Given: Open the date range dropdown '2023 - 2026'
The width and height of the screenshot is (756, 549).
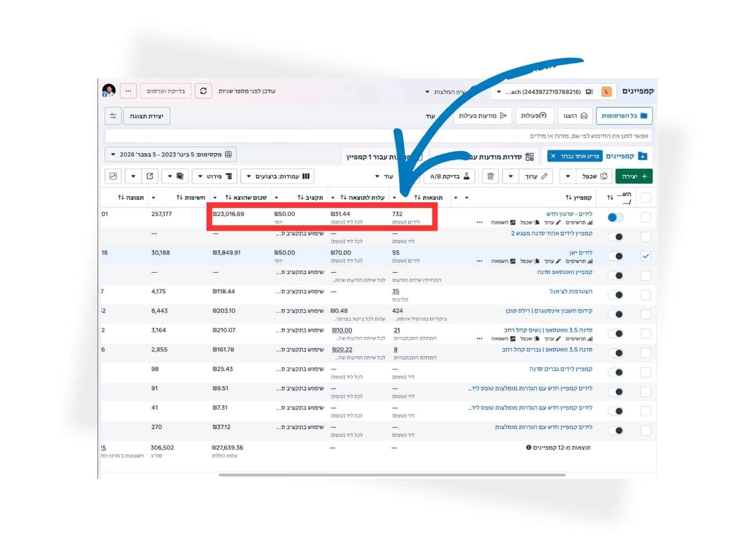Looking at the screenshot, I should tap(170, 154).
